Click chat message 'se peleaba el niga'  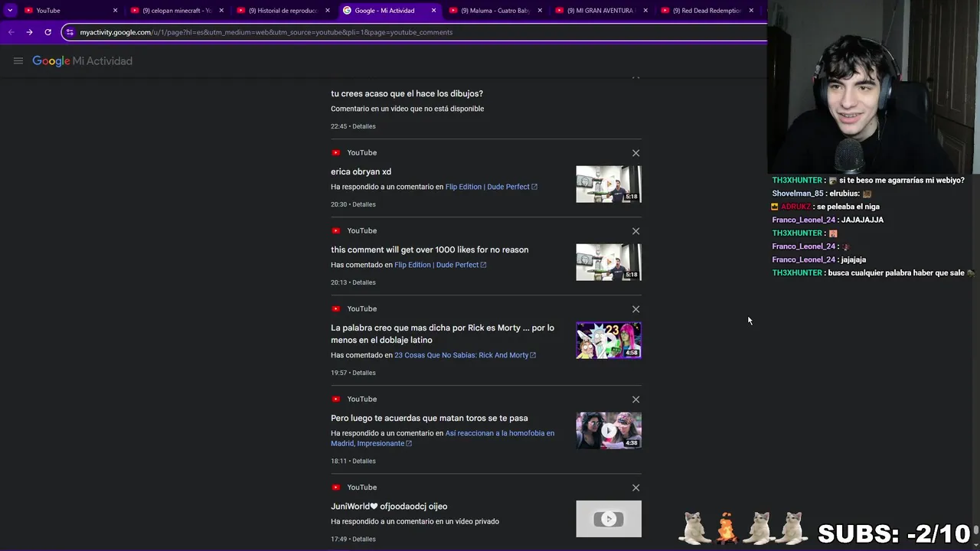848,207
